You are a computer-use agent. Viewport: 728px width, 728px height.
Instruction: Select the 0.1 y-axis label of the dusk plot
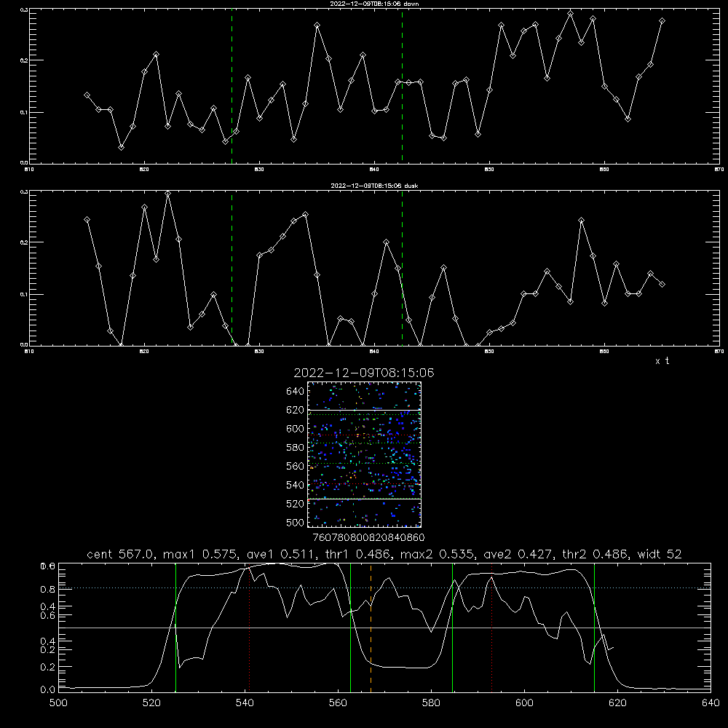[24, 294]
